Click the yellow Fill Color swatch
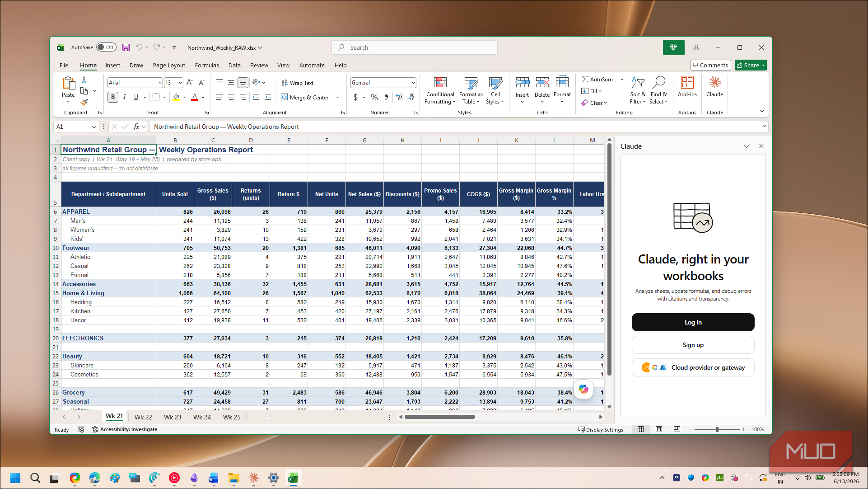This screenshot has width=868, height=489. coord(176,97)
